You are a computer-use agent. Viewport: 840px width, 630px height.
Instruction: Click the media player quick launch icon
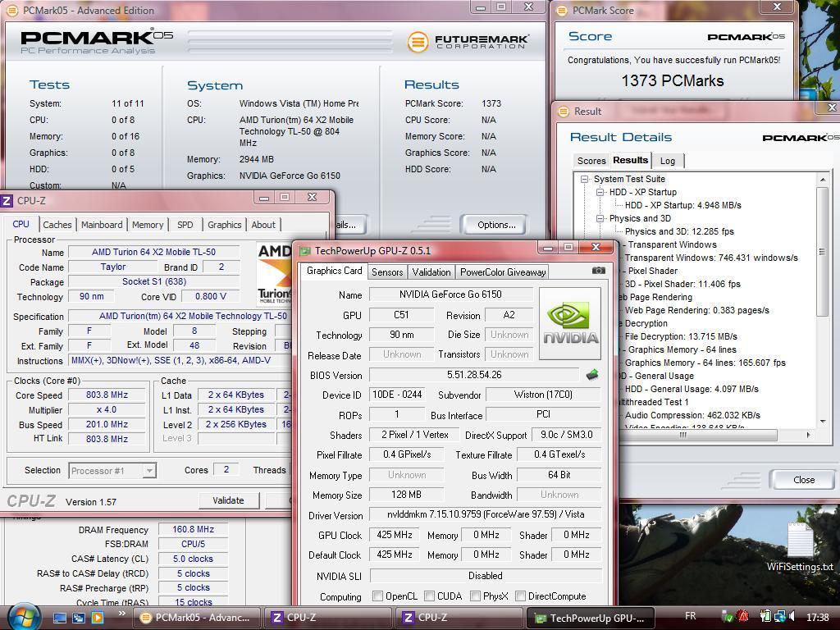pos(98,618)
